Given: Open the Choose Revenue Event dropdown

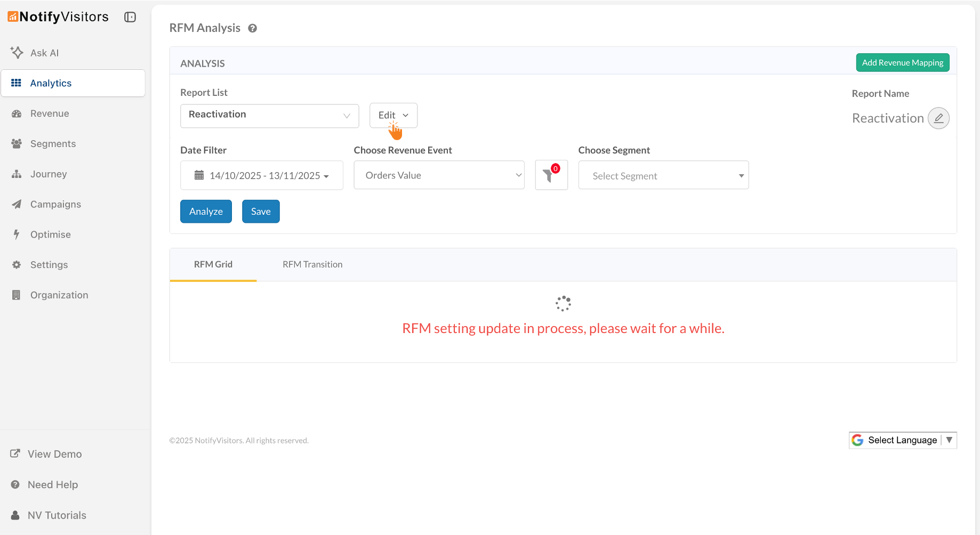Looking at the screenshot, I should tap(439, 175).
